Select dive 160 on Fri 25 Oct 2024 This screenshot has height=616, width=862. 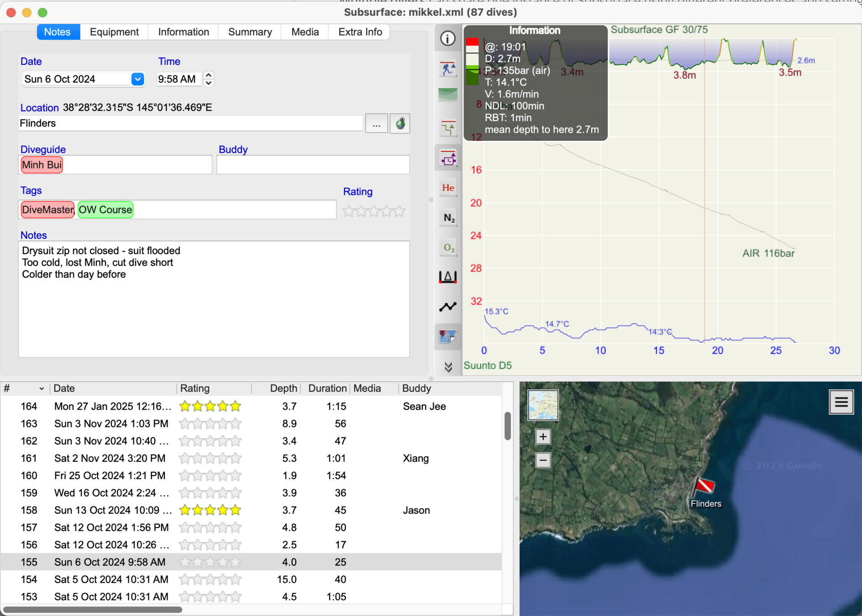pyautogui.click(x=251, y=475)
